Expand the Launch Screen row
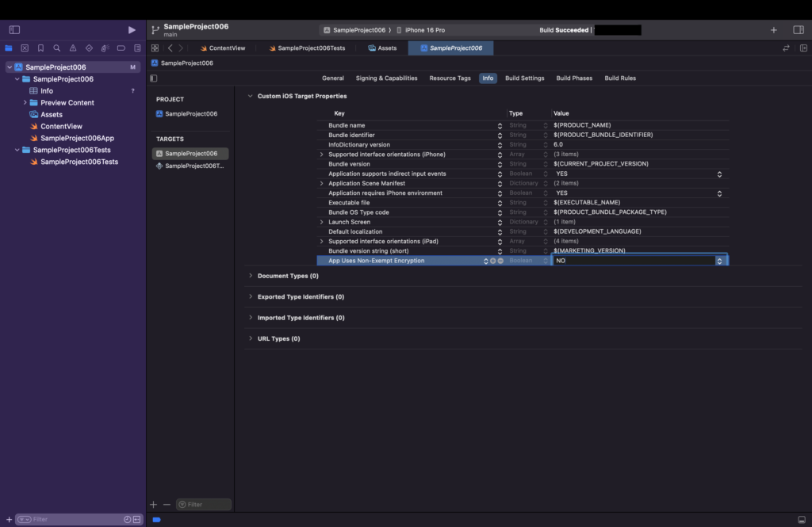812x527 pixels. point(322,222)
